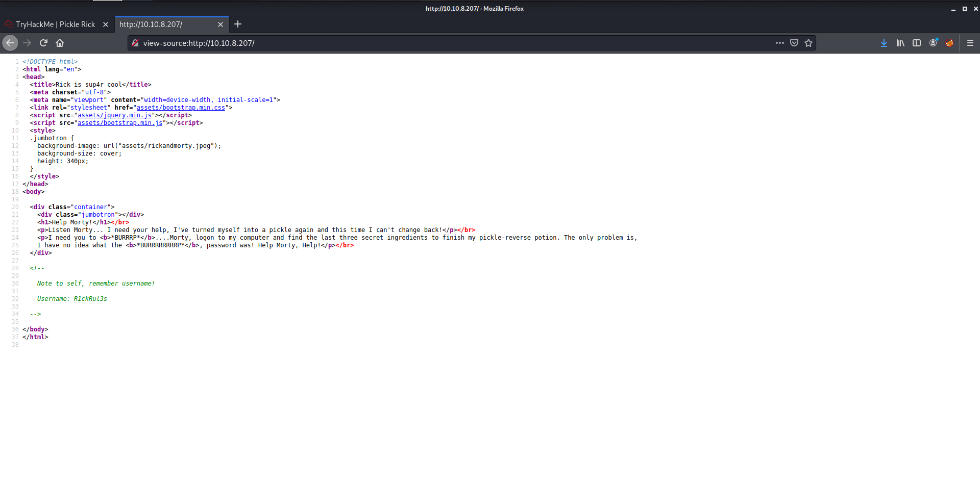Minimize the Firefox window

coord(953,9)
